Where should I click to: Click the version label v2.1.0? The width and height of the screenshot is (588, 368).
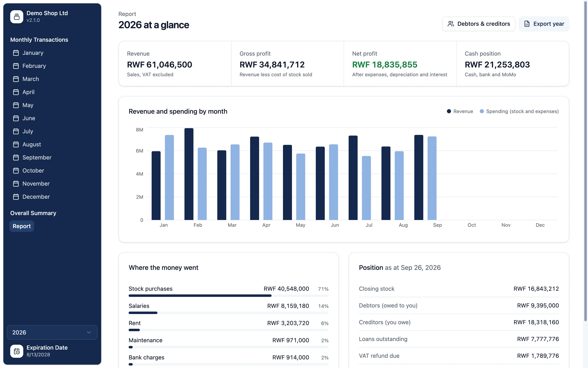pyautogui.click(x=33, y=20)
